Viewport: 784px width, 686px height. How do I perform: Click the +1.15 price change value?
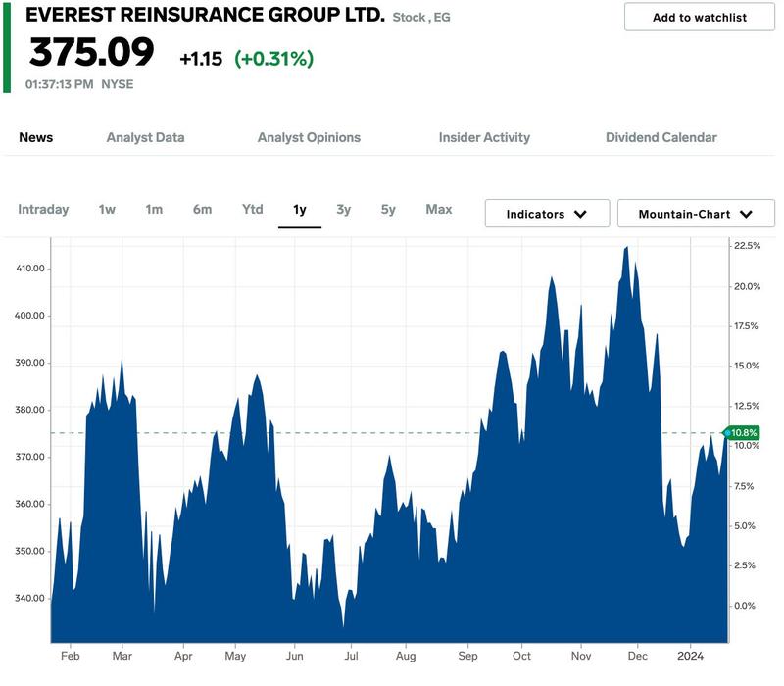(201, 59)
